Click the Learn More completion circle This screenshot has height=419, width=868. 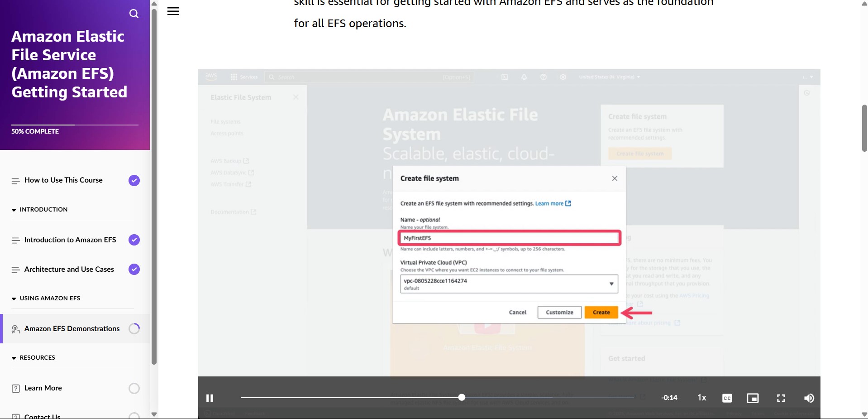click(x=134, y=388)
